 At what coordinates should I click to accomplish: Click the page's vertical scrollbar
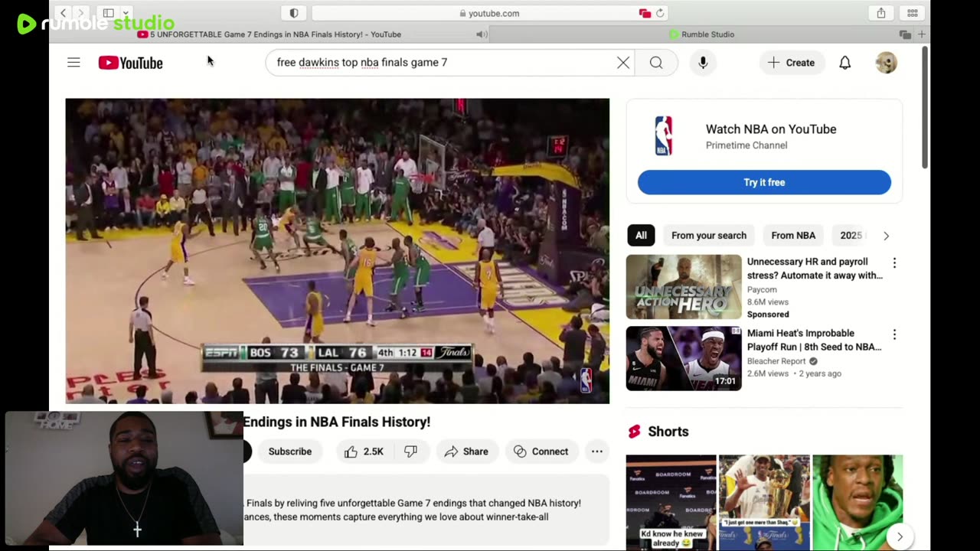[x=925, y=107]
